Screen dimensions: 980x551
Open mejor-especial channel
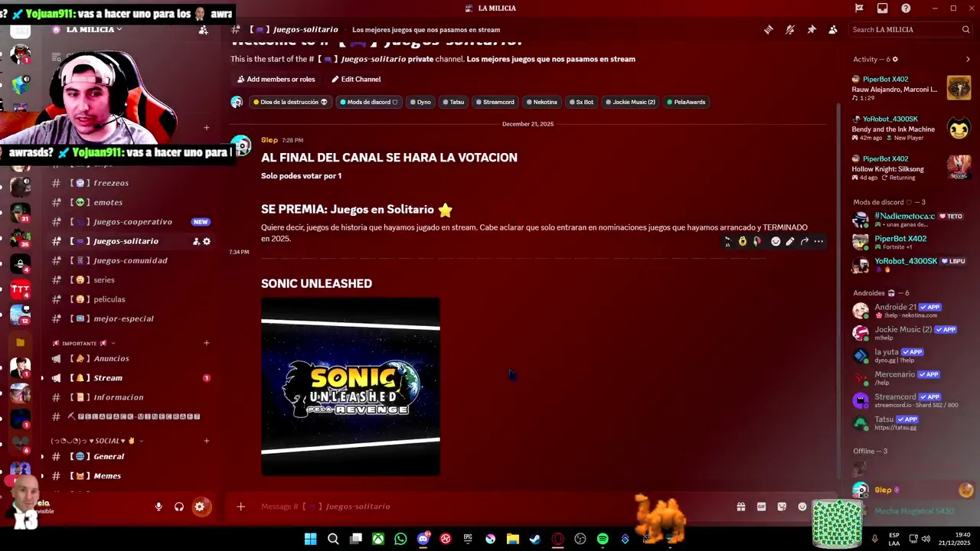point(123,318)
